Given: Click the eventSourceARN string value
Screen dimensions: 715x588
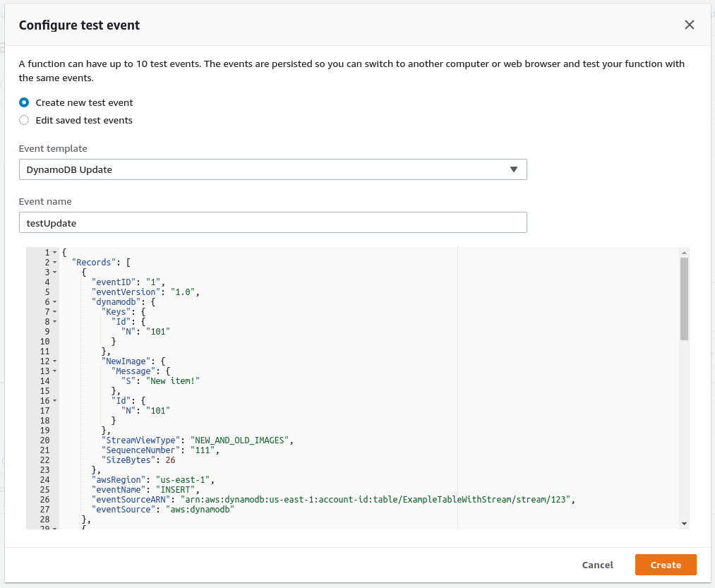Looking at the screenshot, I should (x=375, y=500).
